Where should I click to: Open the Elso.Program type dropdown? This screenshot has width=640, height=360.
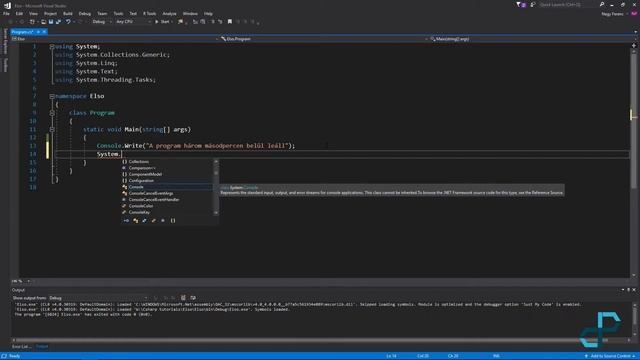pos(324,39)
